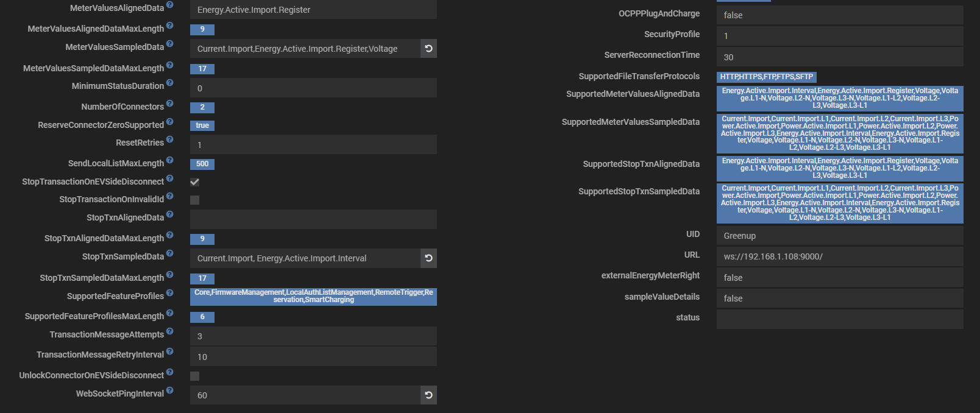
Task: Uncheck StopTransactionOnEVSideDisconnect checkbox
Action: click(194, 182)
